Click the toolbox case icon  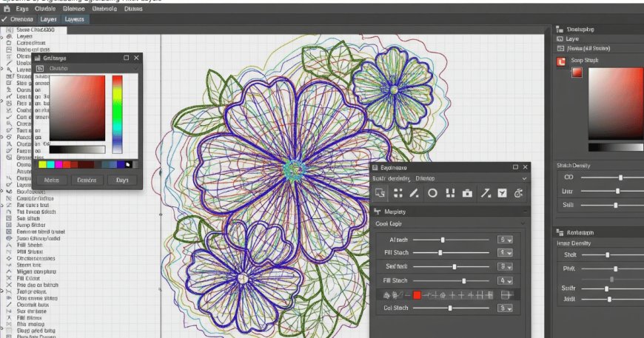(467, 193)
